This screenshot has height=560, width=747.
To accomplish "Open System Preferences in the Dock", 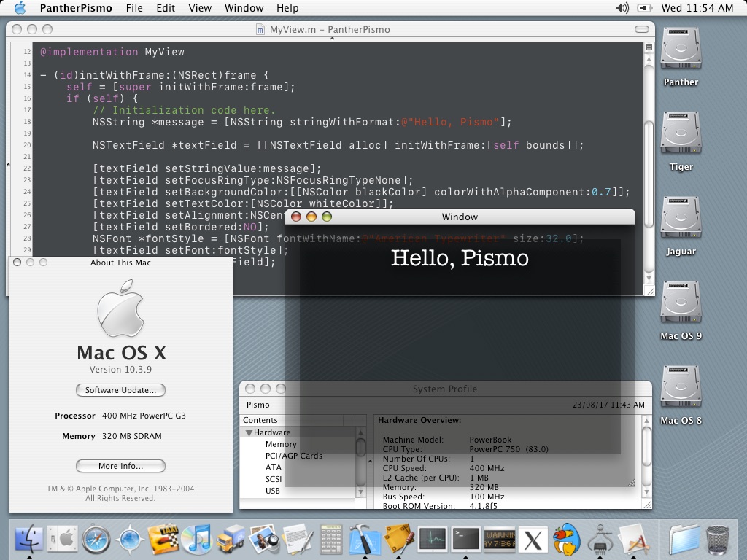I will click(x=63, y=539).
